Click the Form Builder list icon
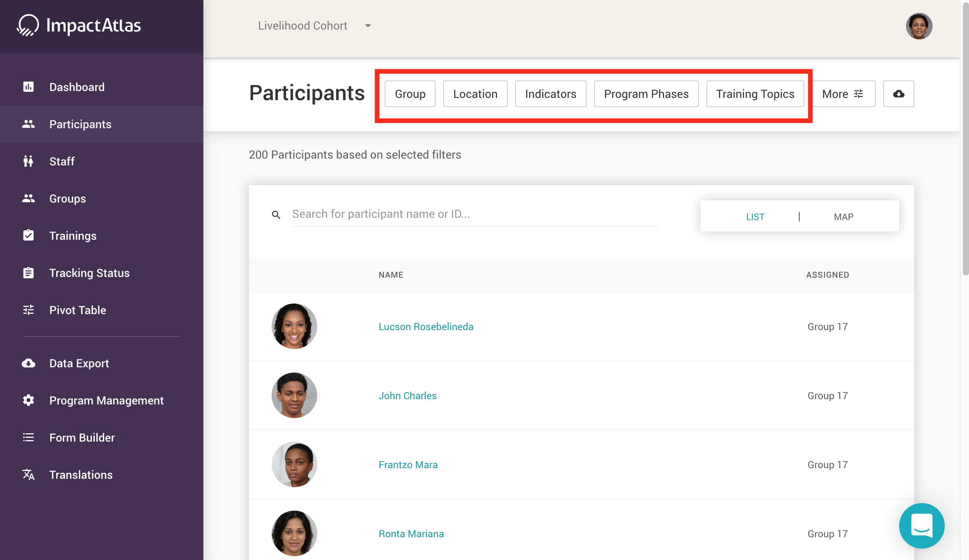Viewport: 969px width, 560px height. click(x=28, y=437)
